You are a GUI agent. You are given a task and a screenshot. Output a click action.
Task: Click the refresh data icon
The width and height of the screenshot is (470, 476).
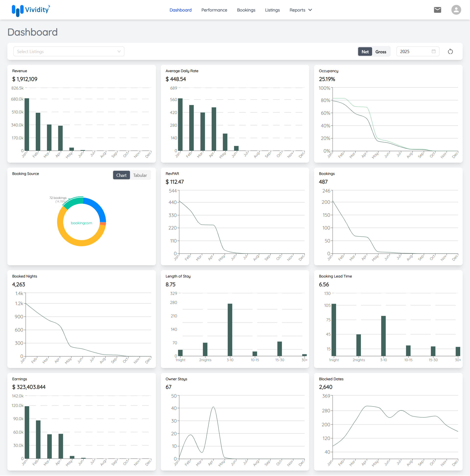450,52
